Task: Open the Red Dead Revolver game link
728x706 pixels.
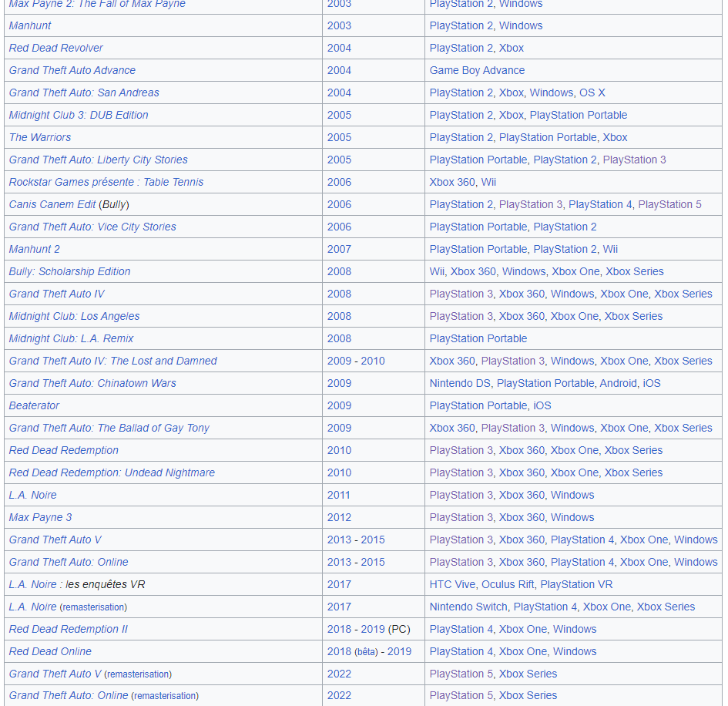Action: click(55, 48)
